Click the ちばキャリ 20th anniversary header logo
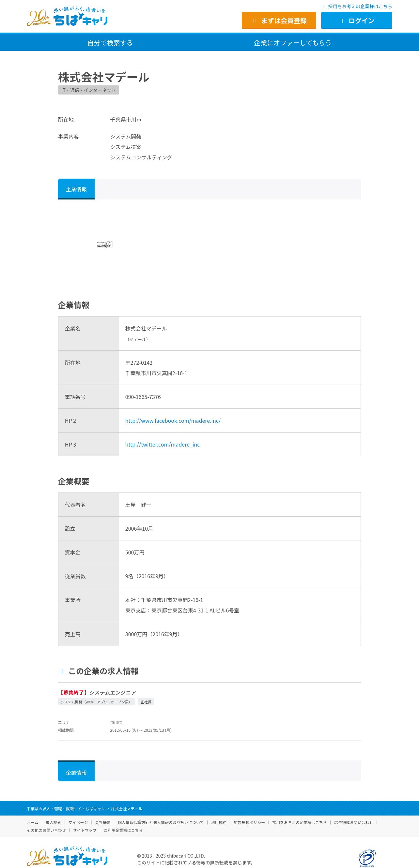Screen dimensions: 419x868 click(x=67, y=17)
